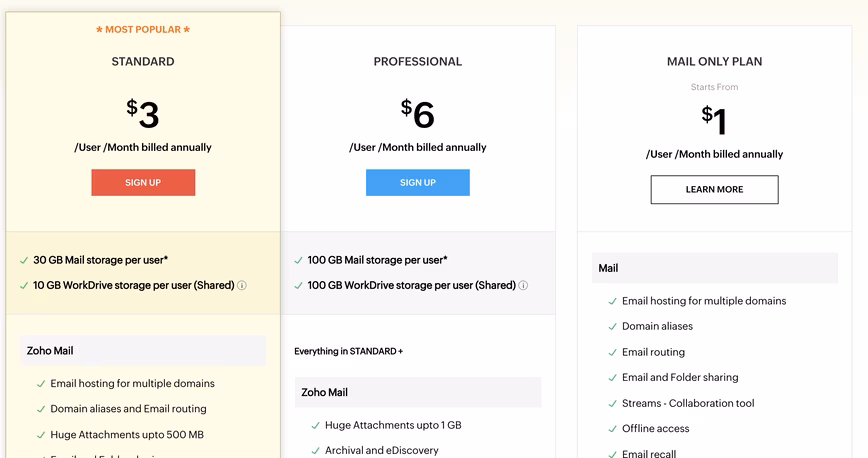Click the checkmark beside Offline access

coord(612,429)
